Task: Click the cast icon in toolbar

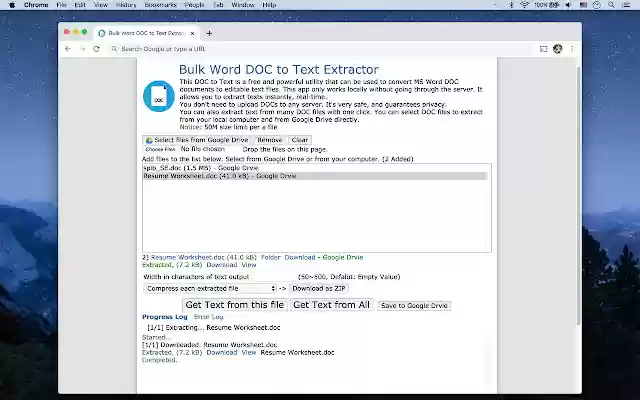Action: [x=543, y=49]
